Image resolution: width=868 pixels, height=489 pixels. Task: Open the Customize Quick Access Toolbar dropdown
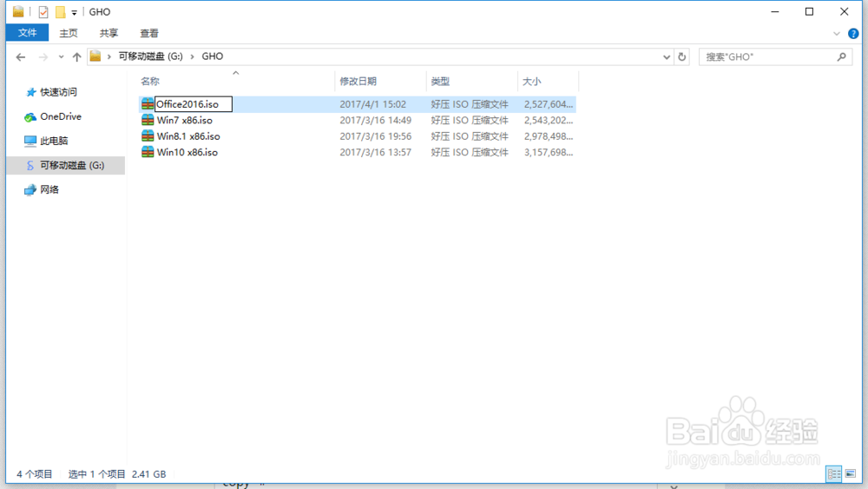[74, 12]
